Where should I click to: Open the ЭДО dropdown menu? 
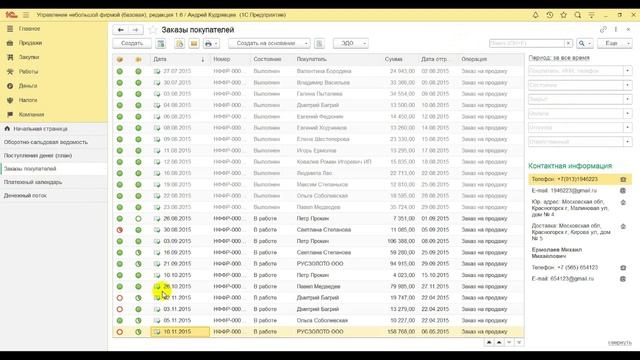351,43
